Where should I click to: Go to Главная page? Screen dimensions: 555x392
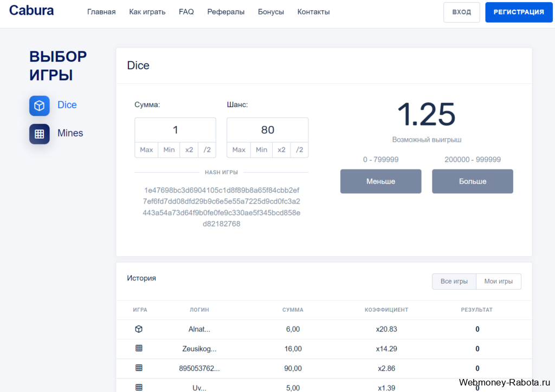pos(101,12)
